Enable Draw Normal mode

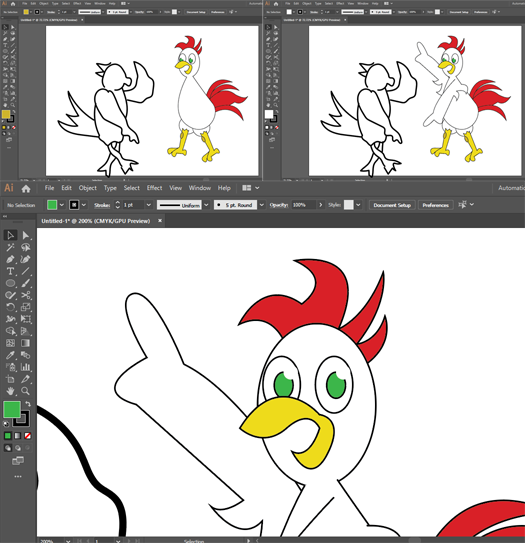pyautogui.click(x=8, y=448)
